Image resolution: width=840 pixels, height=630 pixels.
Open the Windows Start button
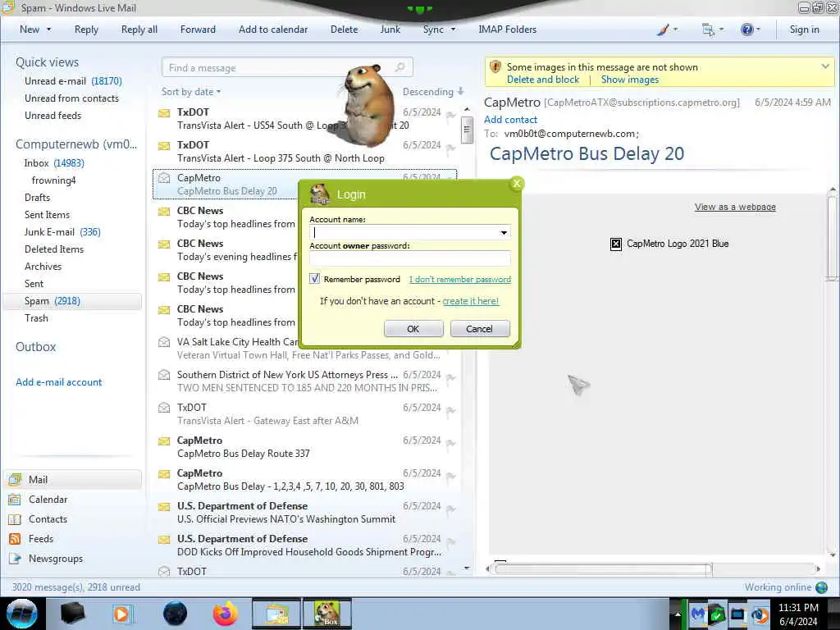[22, 614]
